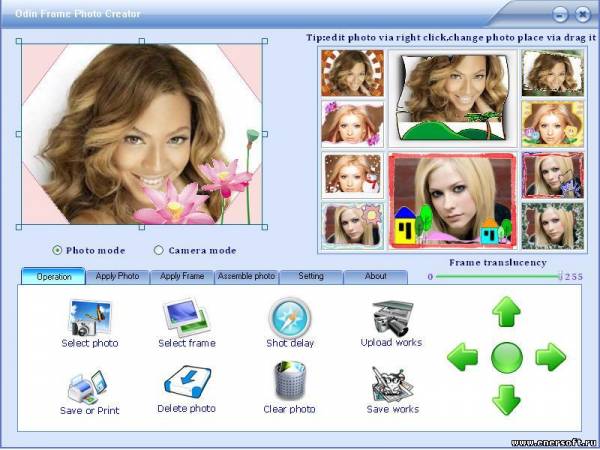Image resolution: width=600 pixels, height=450 pixels.
Task: Open the Apply Photo tab
Action: point(117,276)
